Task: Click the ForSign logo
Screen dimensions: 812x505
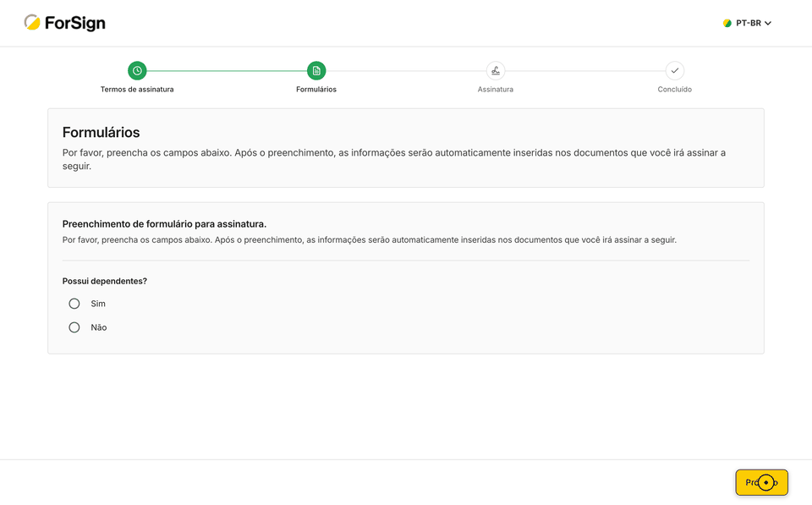Action: pos(65,23)
